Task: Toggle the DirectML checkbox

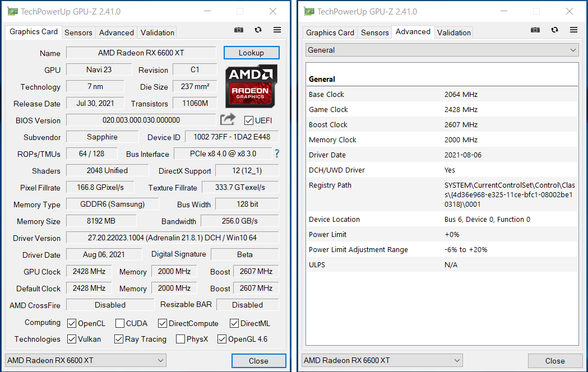Action: point(234,323)
